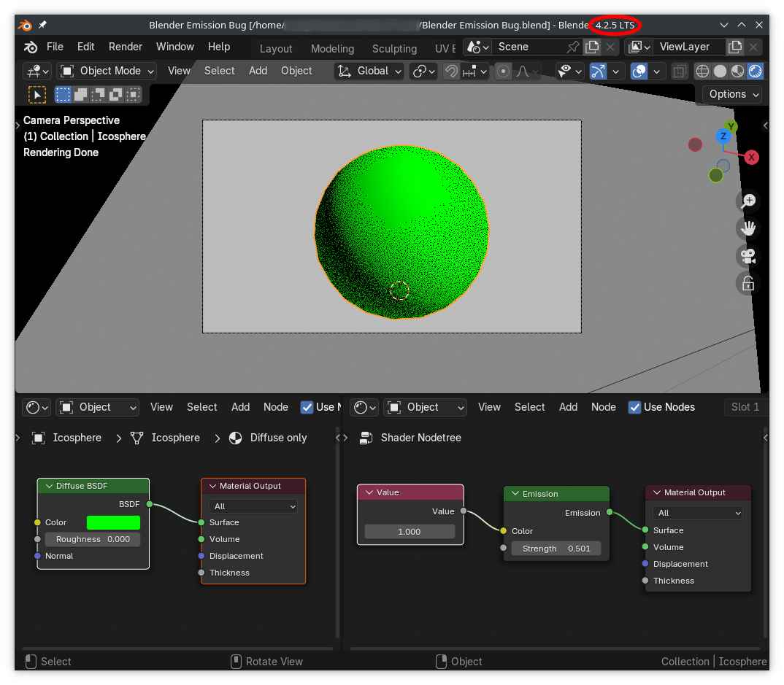Open the overlays options dropdown arrow
The image size is (784, 685).
click(x=657, y=71)
